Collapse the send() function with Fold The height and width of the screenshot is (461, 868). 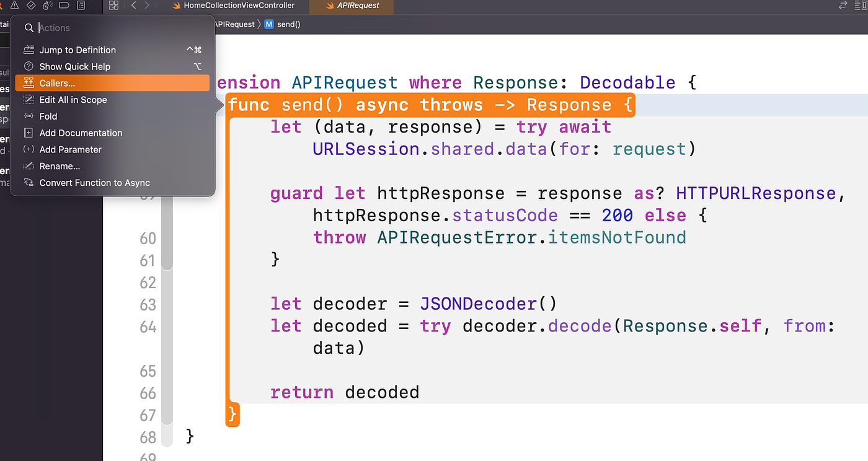47,116
